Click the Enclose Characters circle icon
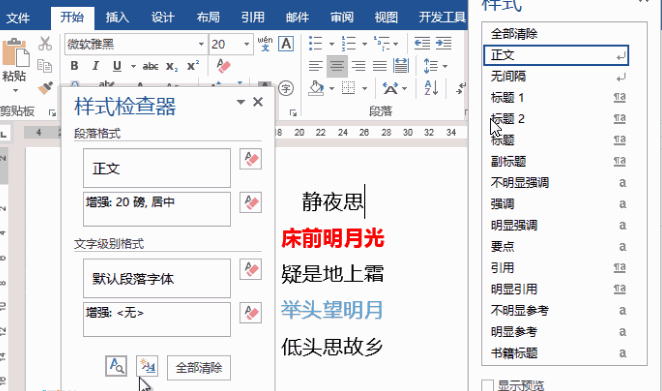Screen dimensions: 662x391 pyautogui.click(x=286, y=88)
